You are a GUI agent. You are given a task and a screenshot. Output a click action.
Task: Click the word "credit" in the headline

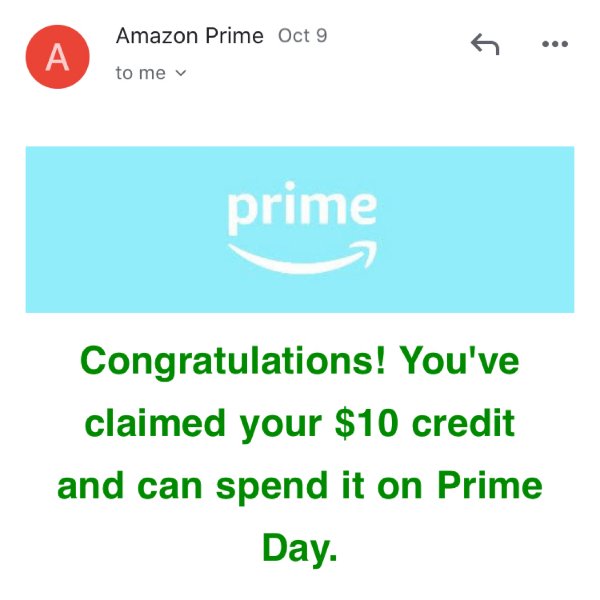463,423
